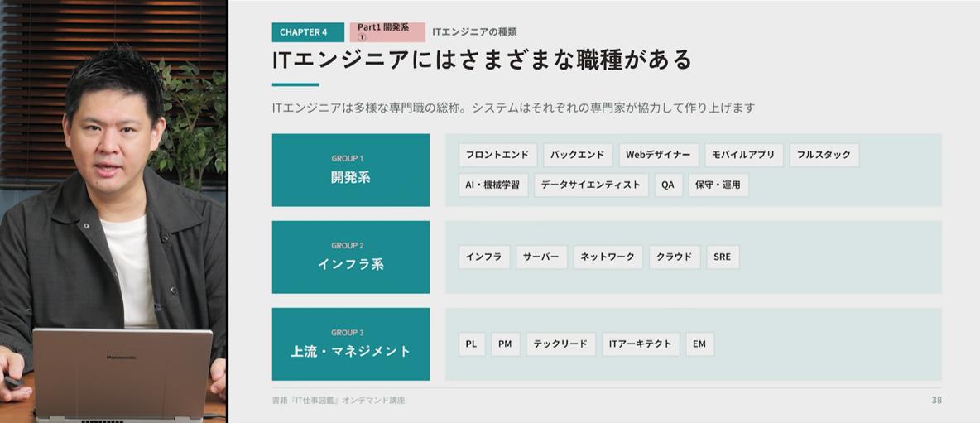Select the GROUP 3 上流・マネジメント block

coord(351,344)
